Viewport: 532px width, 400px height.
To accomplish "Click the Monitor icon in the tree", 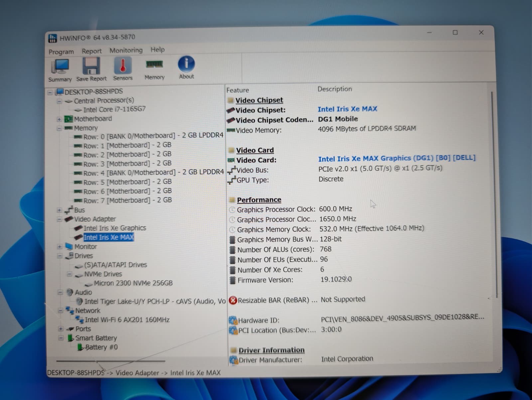I will point(69,247).
